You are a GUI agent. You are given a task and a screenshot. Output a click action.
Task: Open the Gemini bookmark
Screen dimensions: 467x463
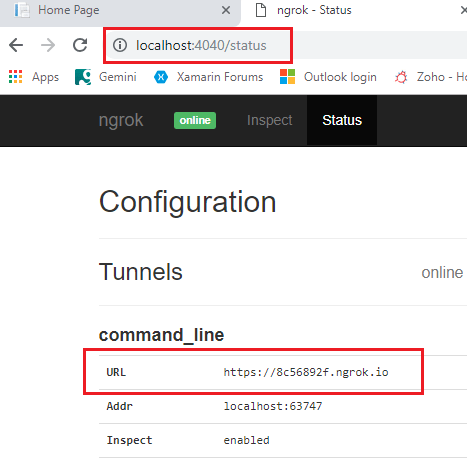click(x=106, y=77)
